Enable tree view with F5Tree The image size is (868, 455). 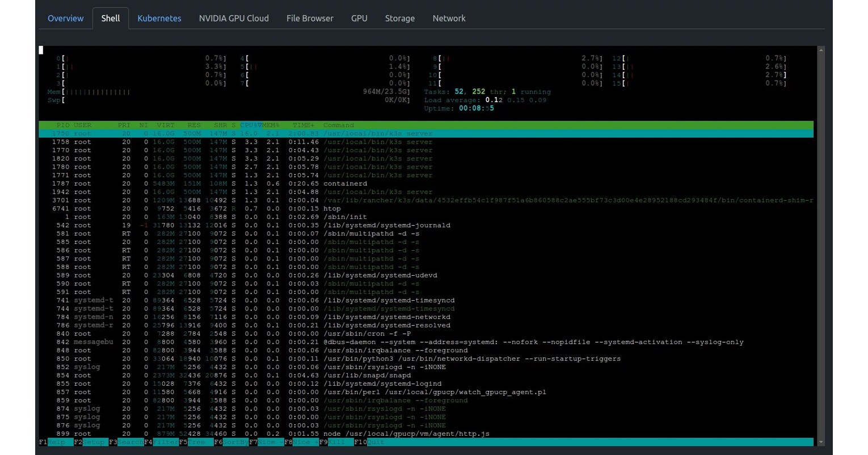195,442
